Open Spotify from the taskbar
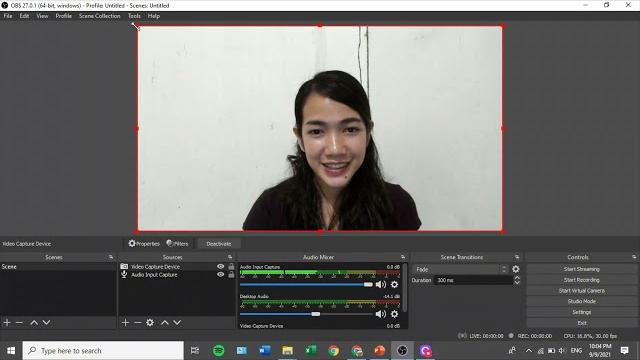 point(219,351)
